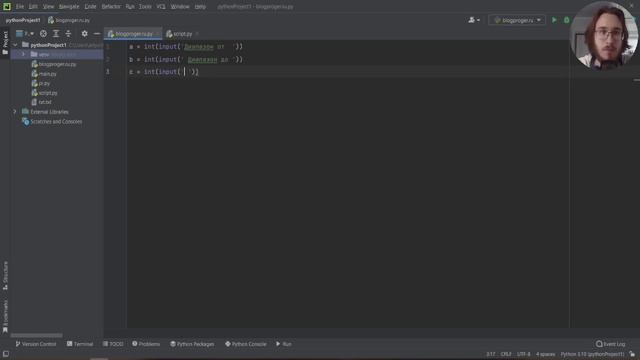Place cursor in line 3 of code

pyautogui.click(x=164, y=72)
